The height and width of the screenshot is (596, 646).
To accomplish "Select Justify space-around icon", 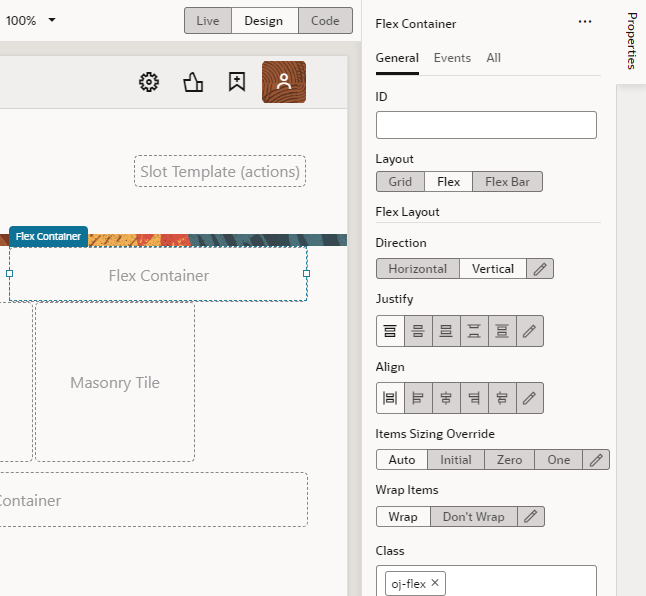I will [502, 331].
